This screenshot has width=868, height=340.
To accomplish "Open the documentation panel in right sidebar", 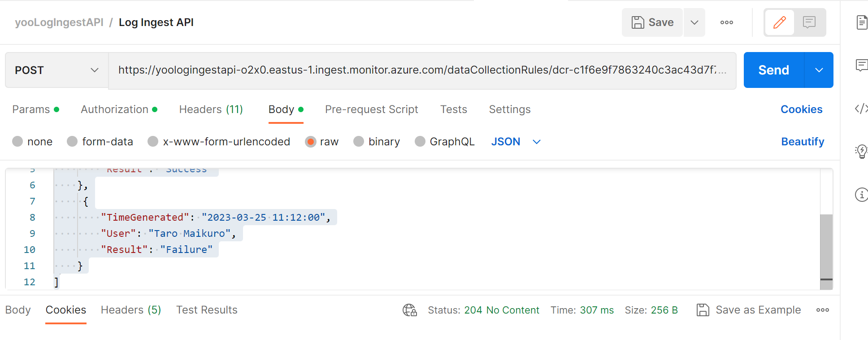I will pyautogui.click(x=862, y=22).
